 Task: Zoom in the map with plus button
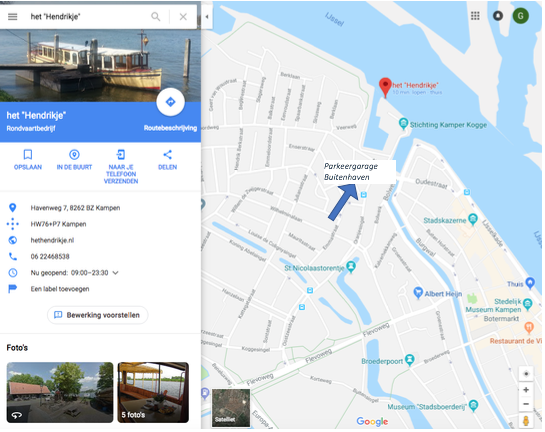tap(526, 390)
